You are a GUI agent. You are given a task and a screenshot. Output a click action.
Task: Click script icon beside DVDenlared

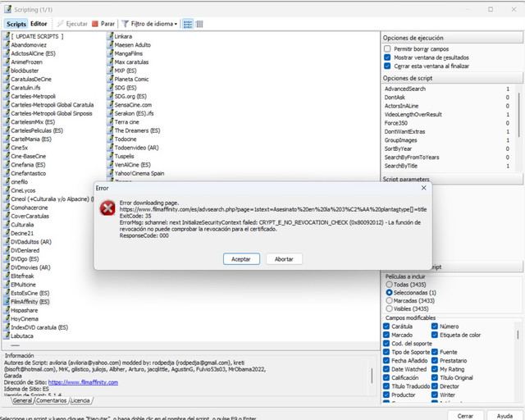7,250
